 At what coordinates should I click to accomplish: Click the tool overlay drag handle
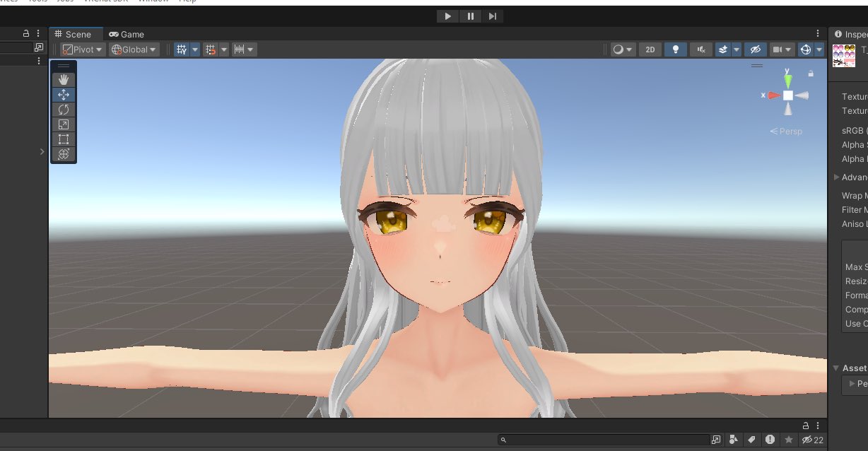(64, 66)
